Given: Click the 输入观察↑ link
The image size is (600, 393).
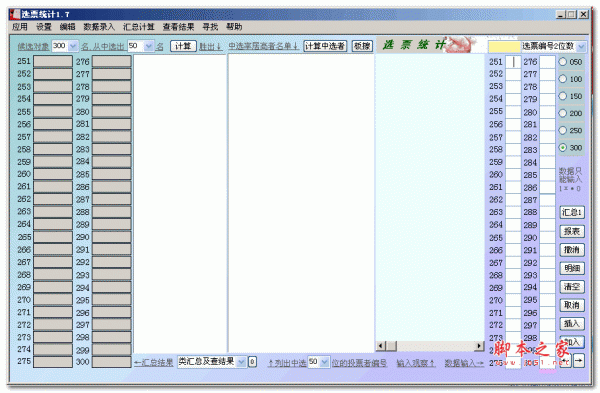Looking at the screenshot, I should (416, 363).
